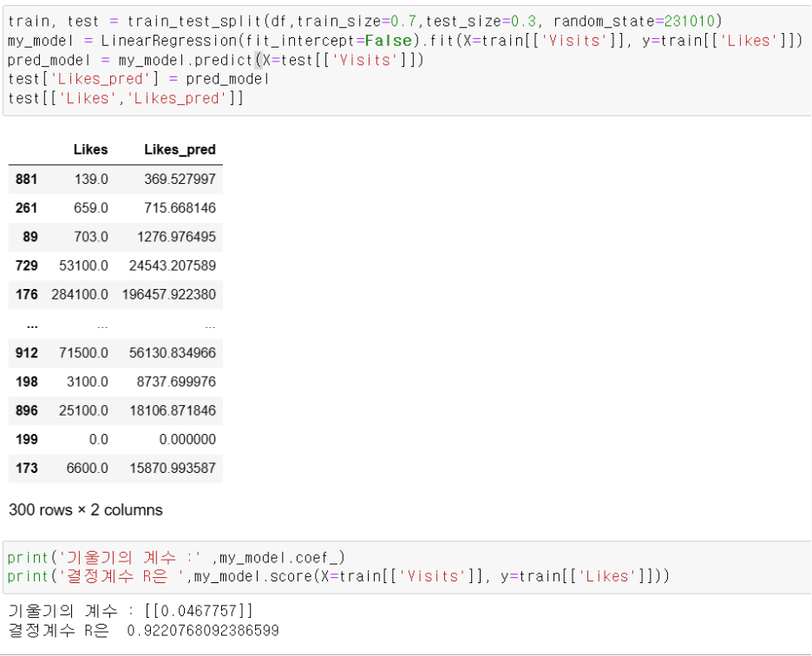Click predicted value 715.668146
This screenshot has height=656, width=812.
point(180,208)
